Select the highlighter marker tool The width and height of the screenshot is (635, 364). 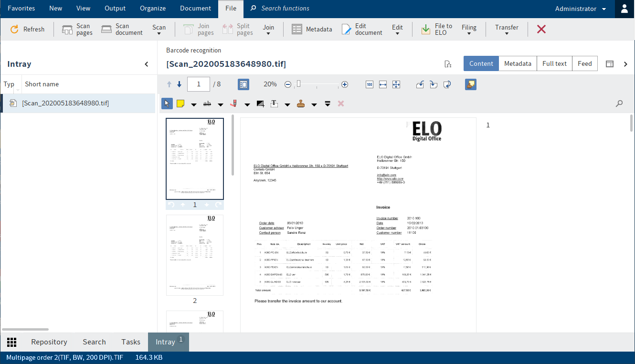pos(233,104)
